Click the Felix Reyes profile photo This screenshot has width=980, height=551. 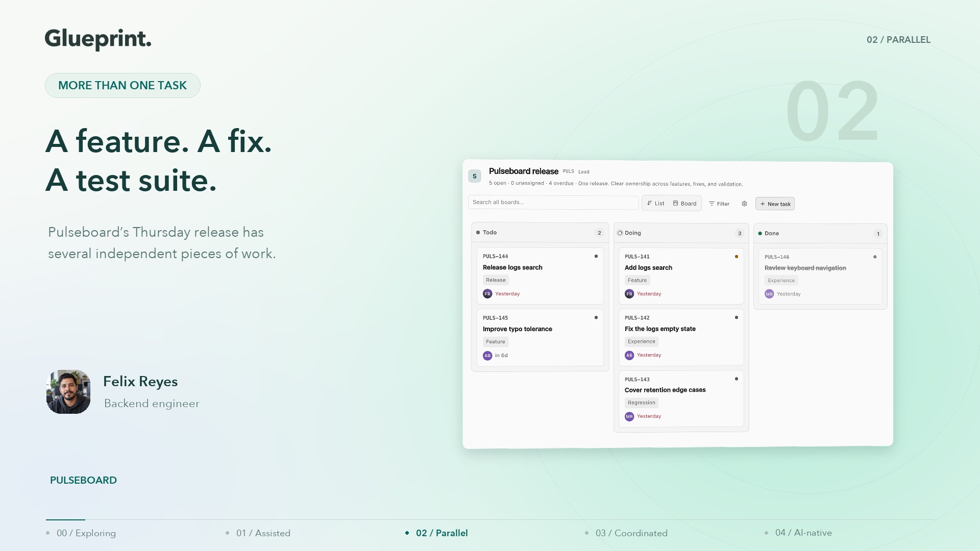click(68, 392)
